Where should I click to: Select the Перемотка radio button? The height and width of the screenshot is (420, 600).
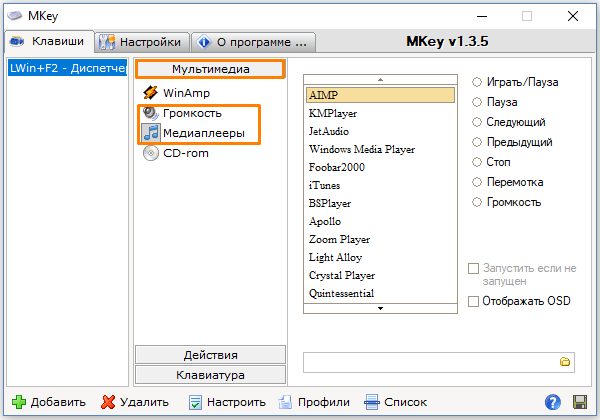[x=476, y=182]
